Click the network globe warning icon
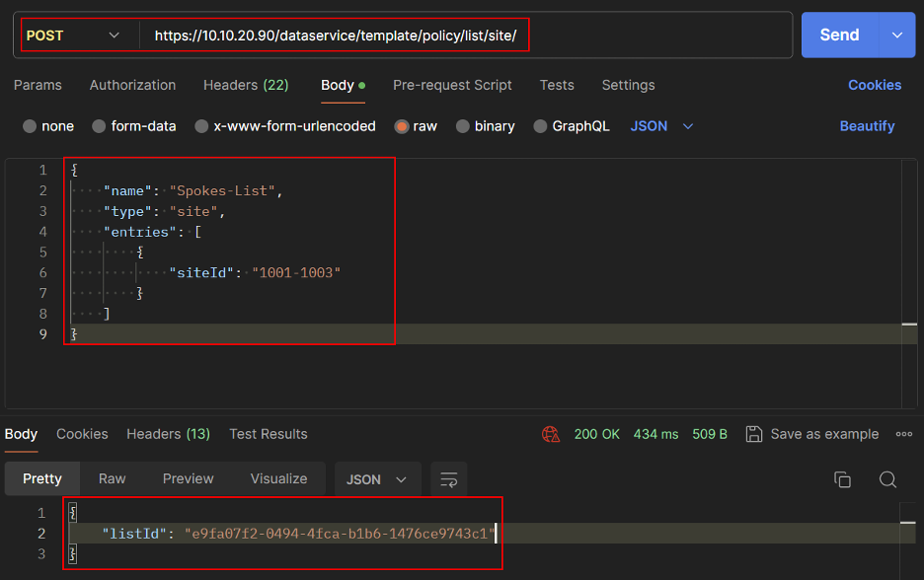 tap(551, 434)
